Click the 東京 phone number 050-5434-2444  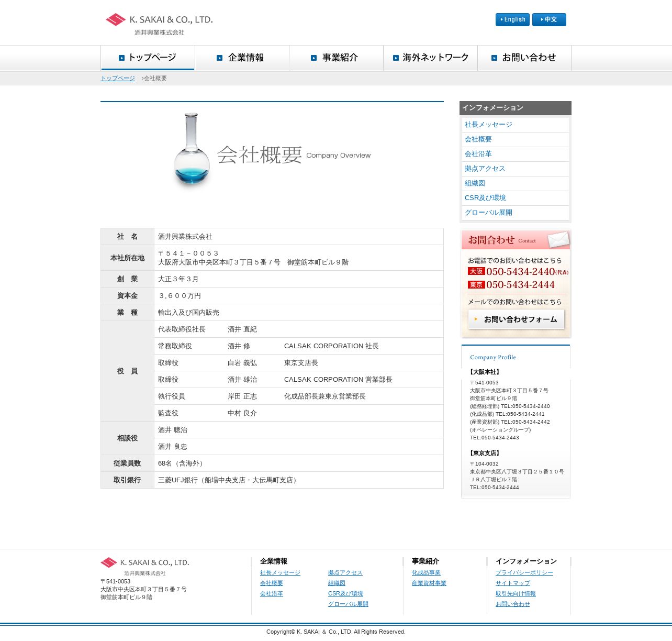point(520,285)
